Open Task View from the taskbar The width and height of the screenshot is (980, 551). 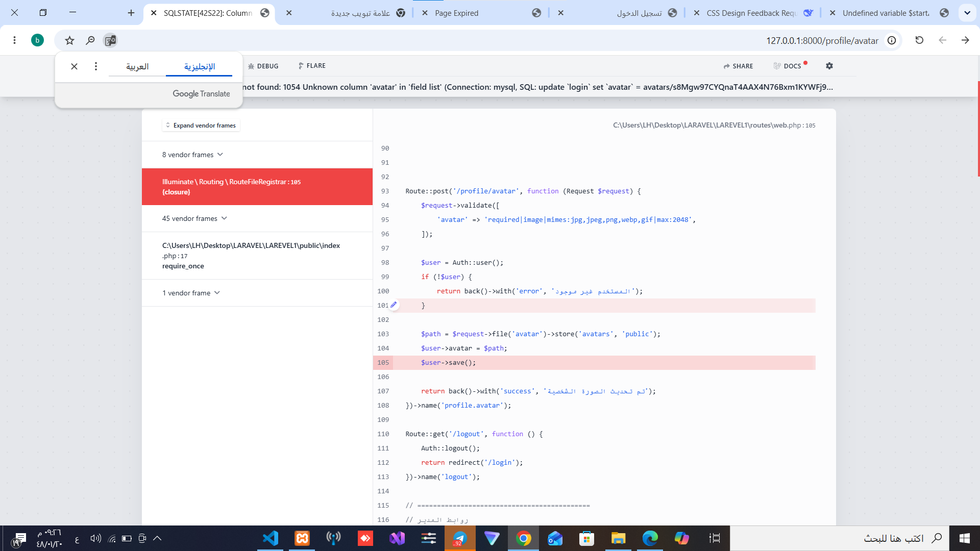point(715,538)
